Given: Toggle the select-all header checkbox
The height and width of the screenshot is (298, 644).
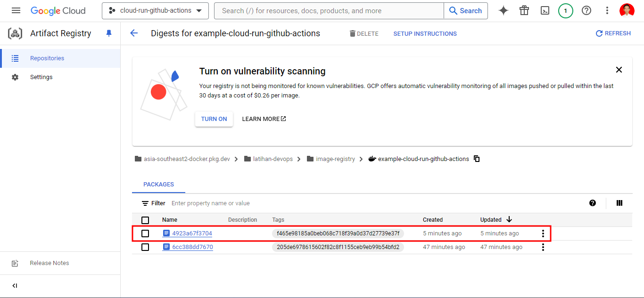Looking at the screenshot, I should pos(145,220).
